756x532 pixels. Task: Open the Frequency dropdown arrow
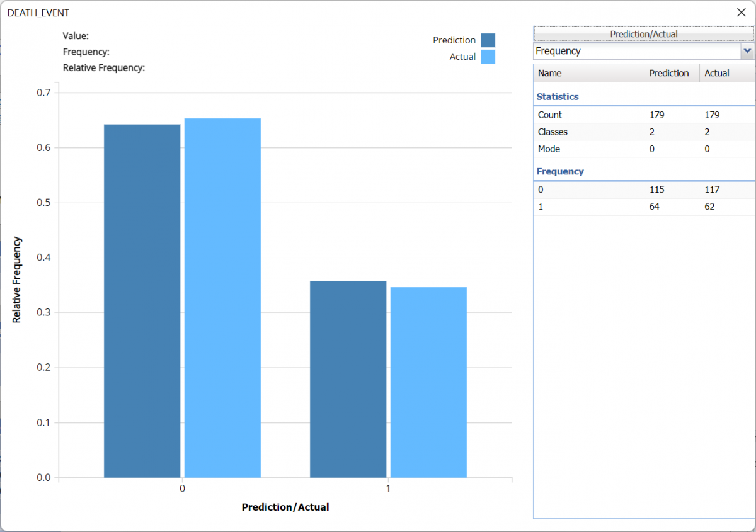(x=747, y=51)
